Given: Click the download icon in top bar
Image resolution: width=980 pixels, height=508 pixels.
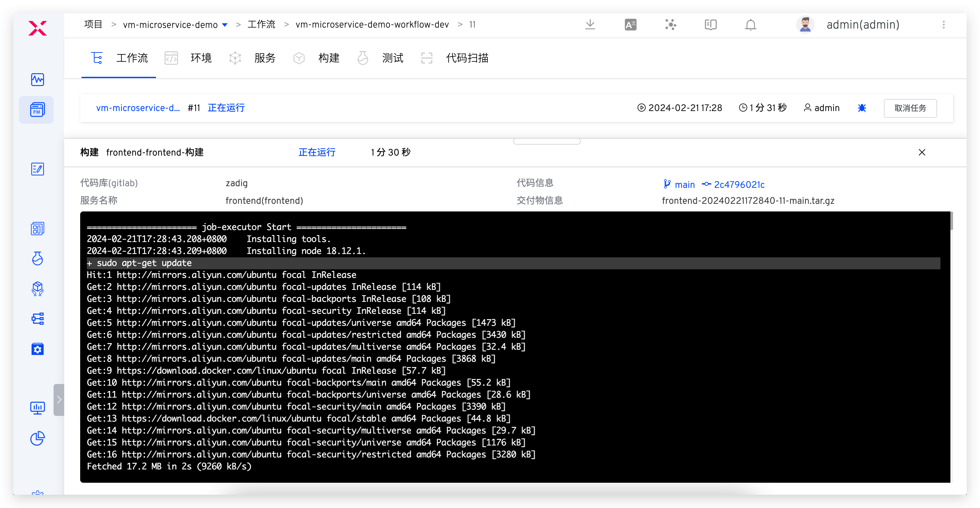Looking at the screenshot, I should pyautogui.click(x=590, y=25).
